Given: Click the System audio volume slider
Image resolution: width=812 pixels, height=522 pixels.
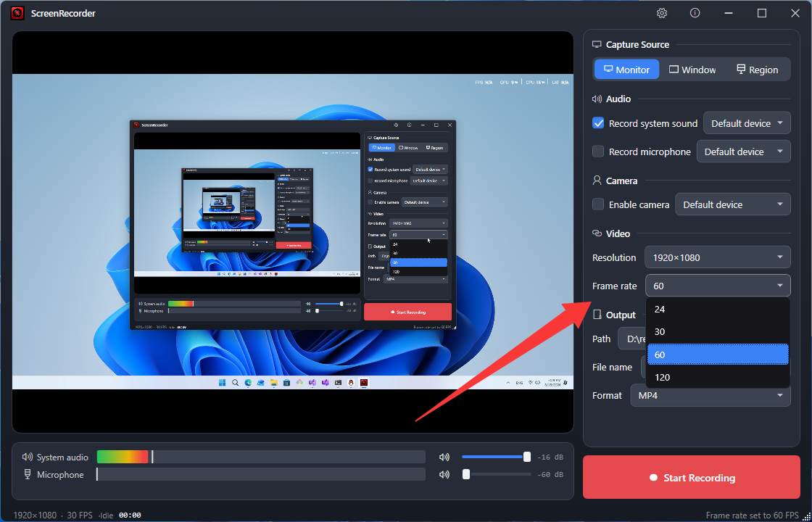Looking at the screenshot, I should point(496,457).
